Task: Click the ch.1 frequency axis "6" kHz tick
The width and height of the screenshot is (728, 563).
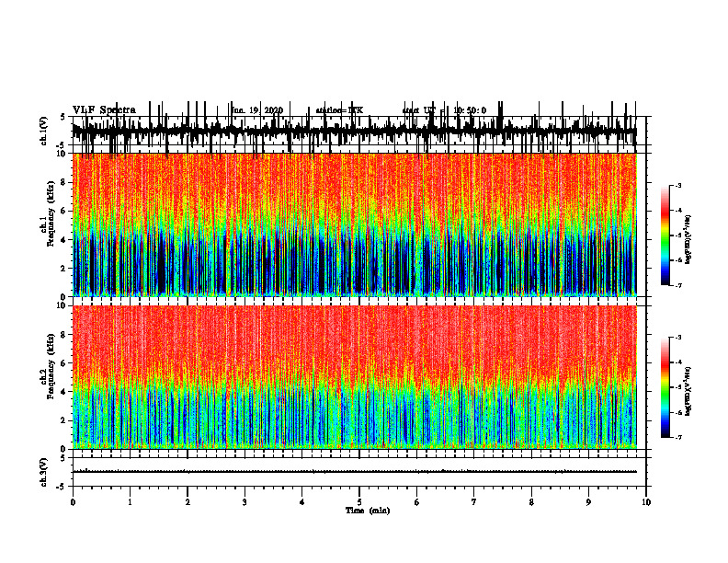Action: [x=64, y=211]
